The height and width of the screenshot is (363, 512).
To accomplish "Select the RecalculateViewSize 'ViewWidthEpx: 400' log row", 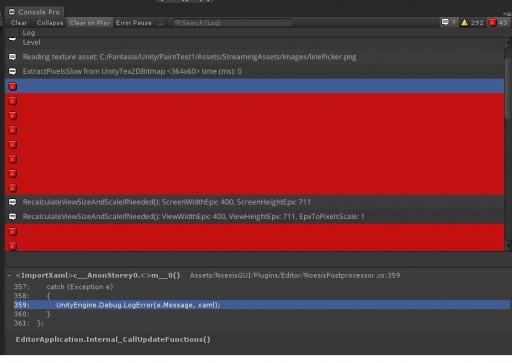I will [254, 217].
